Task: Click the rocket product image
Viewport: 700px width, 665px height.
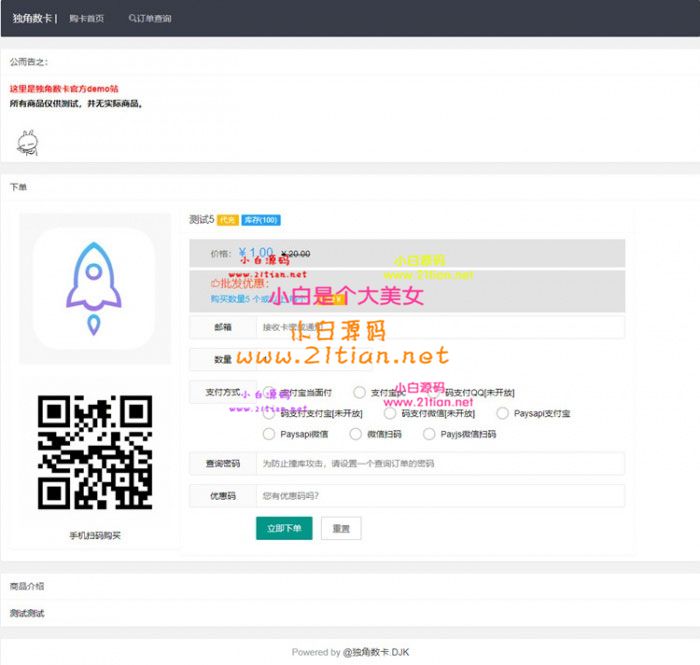Action: (x=94, y=288)
